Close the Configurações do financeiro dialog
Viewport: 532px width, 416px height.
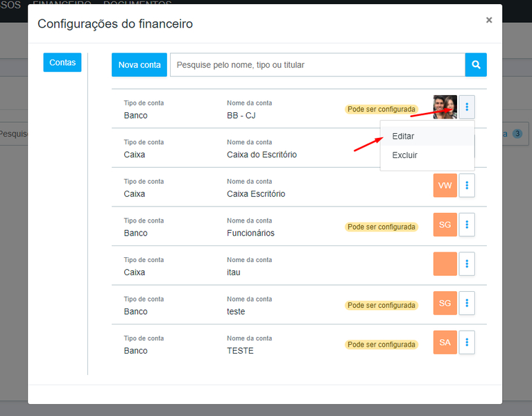[489, 20]
